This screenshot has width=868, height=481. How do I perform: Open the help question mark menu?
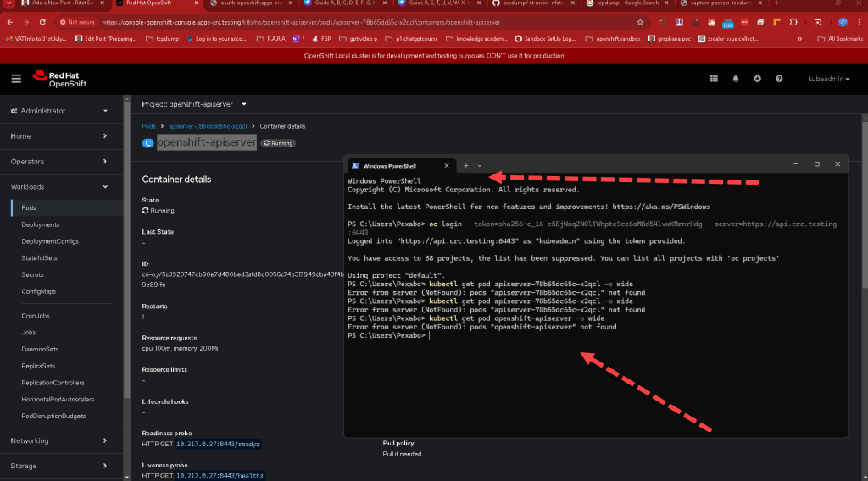(779, 79)
